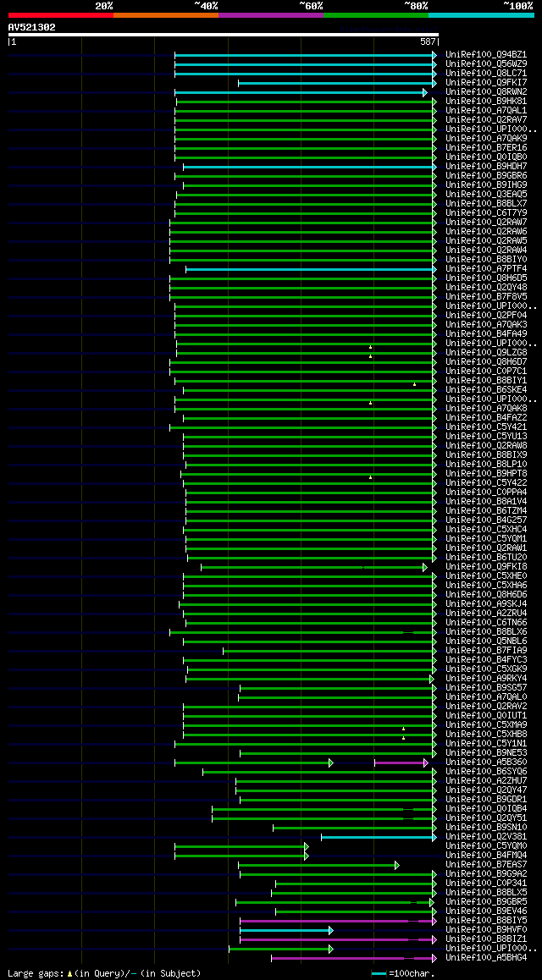This screenshot has width=542, height=980.
Task: Select the UniRef100_B8BIY0 label
Action: 486,260
